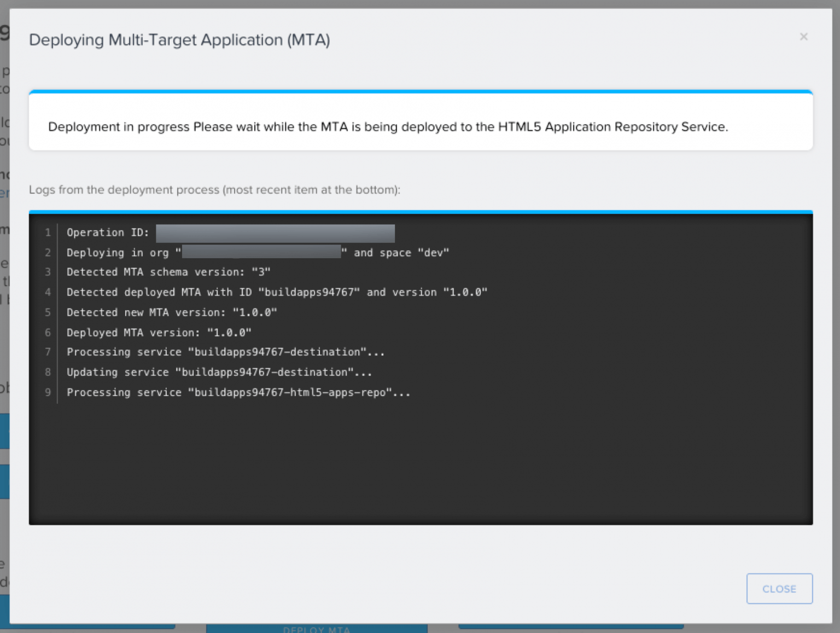Click the 'Updating service' log entry
This screenshot has width=840, height=633.
pos(219,372)
